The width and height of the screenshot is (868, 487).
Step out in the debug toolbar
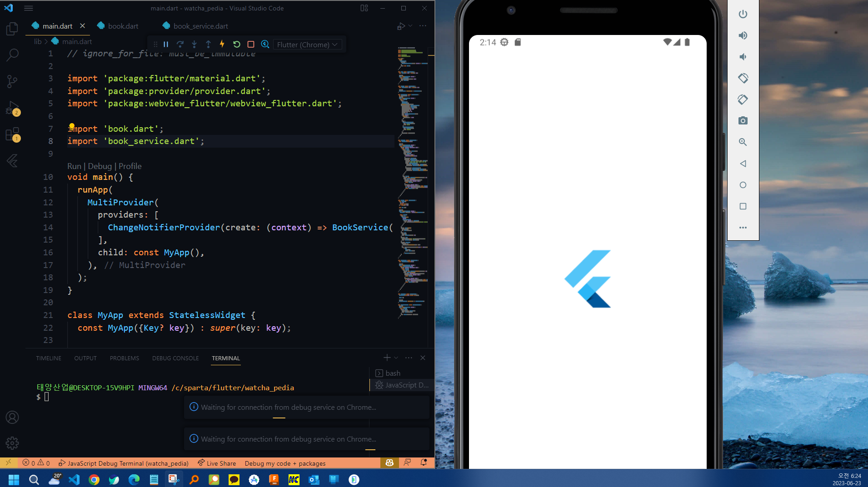pos(208,44)
